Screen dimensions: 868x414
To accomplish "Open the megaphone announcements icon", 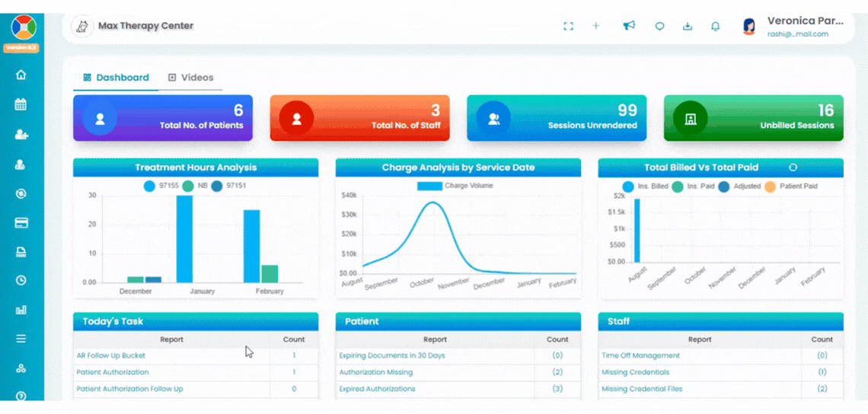I will click(x=629, y=25).
